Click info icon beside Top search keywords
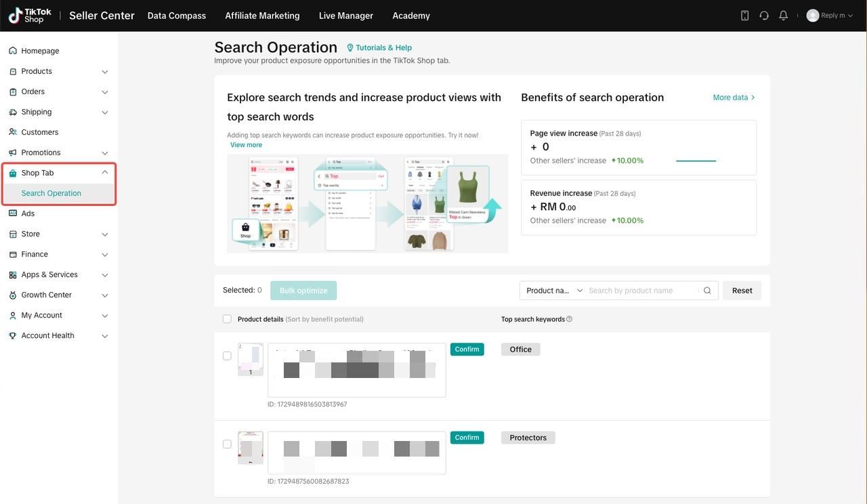 (569, 319)
